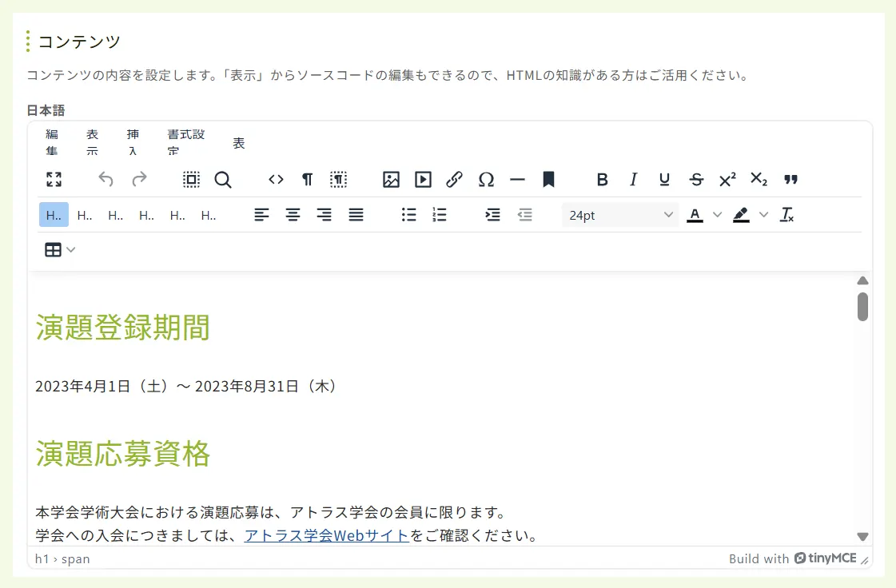Pick a highlight color with the marker swatch

(741, 215)
